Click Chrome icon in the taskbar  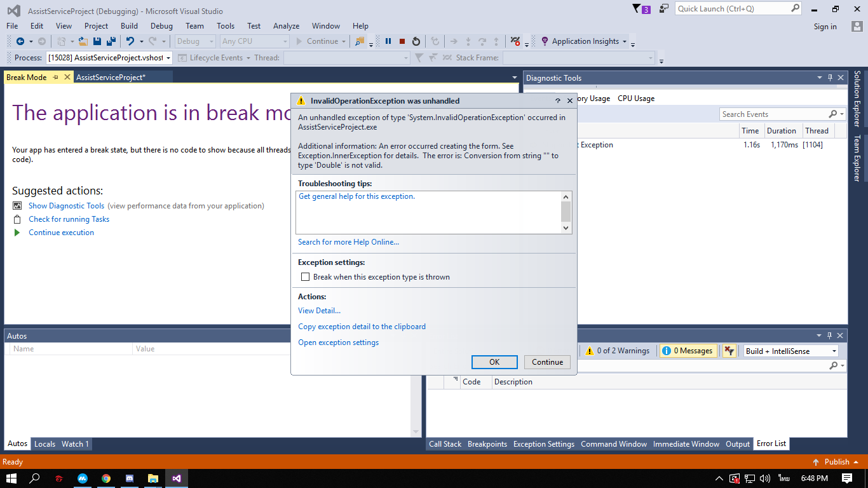coord(106,478)
